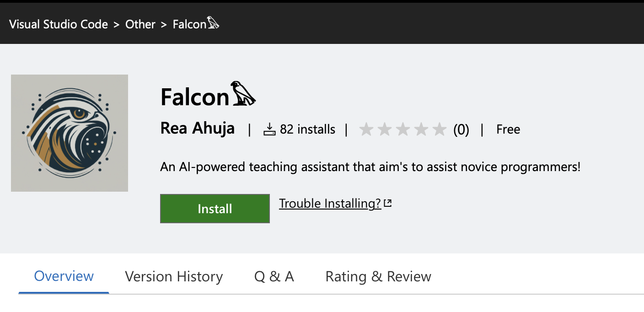
Task: Click the download icon beside 82 installs
Action: (x=270, y=129)
